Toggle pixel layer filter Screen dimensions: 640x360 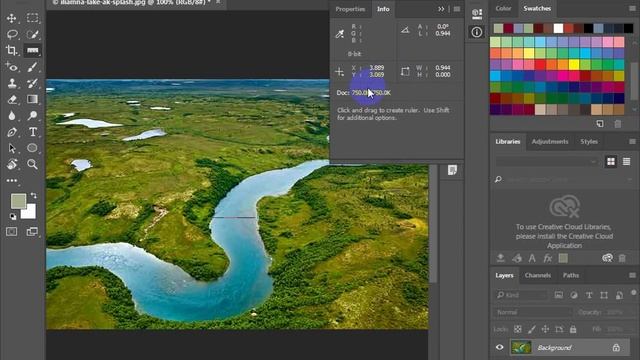coord(558,295)
